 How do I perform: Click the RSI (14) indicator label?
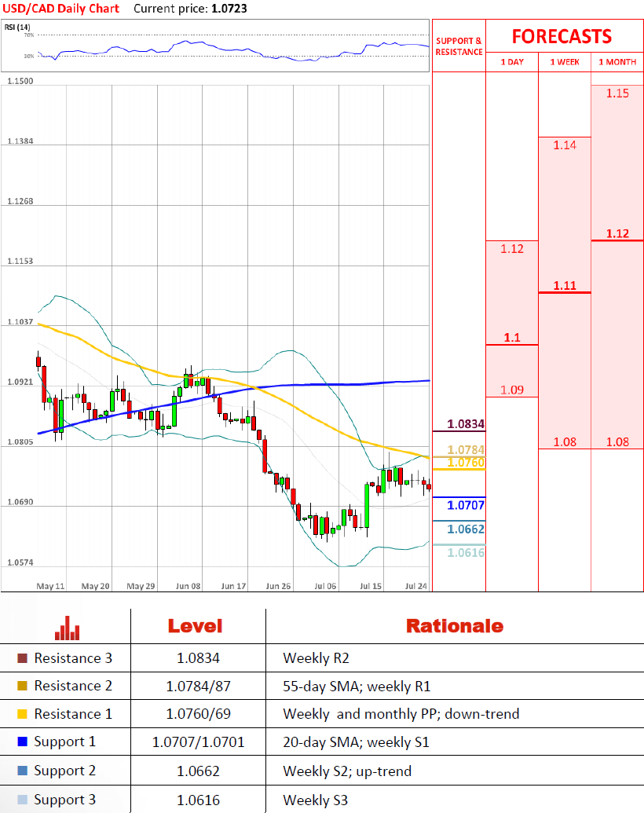point(17,27)
